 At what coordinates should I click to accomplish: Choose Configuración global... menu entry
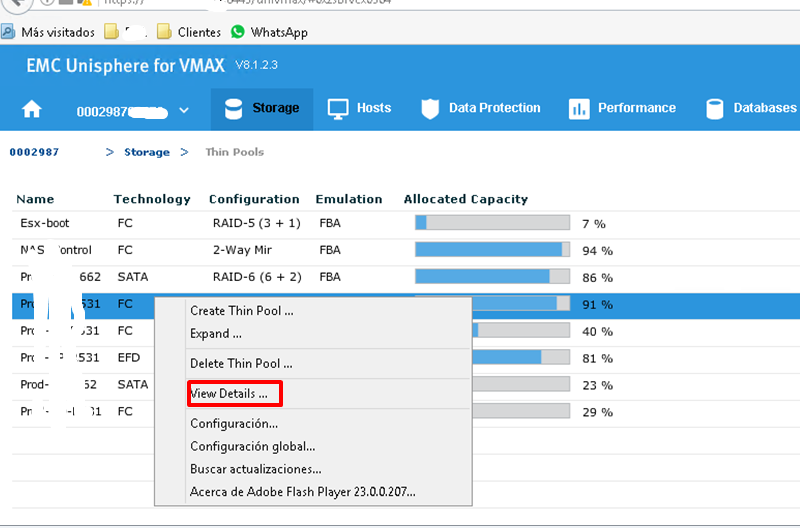[x=253, y=446]
